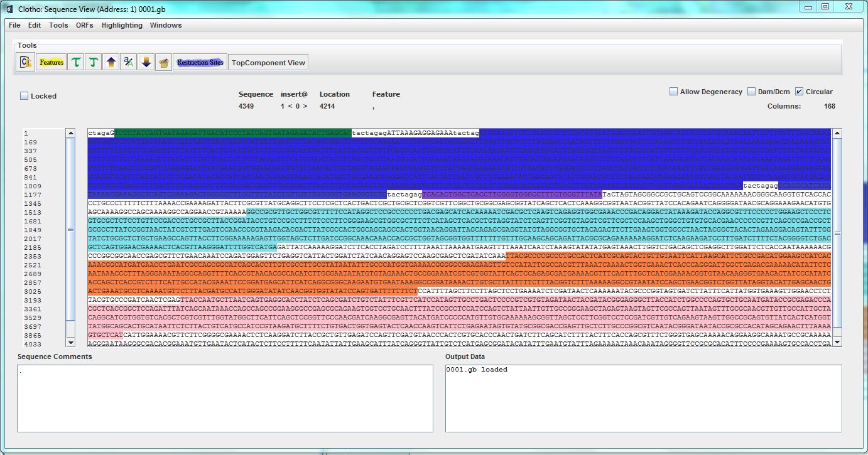The image size is (868, 455).
Task: Click line number 169 in the index column
Action: coord(30,142)
